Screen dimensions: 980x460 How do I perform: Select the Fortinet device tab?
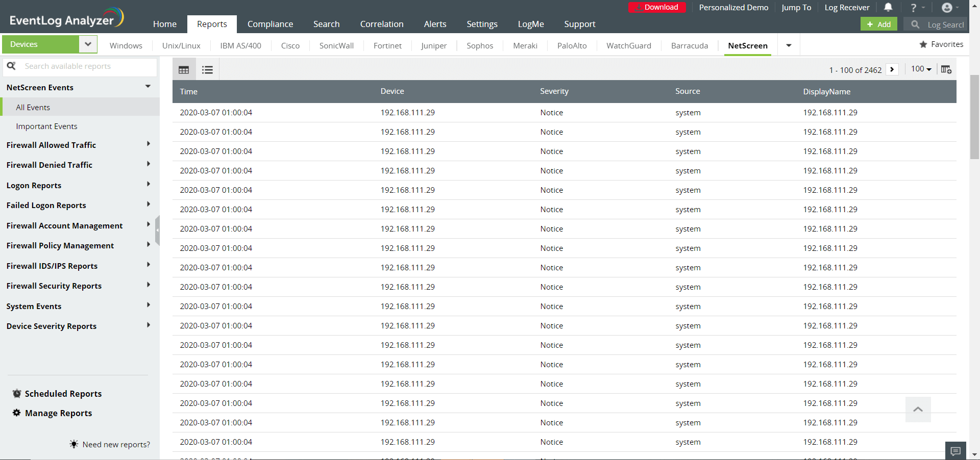(x=388, y=45)
